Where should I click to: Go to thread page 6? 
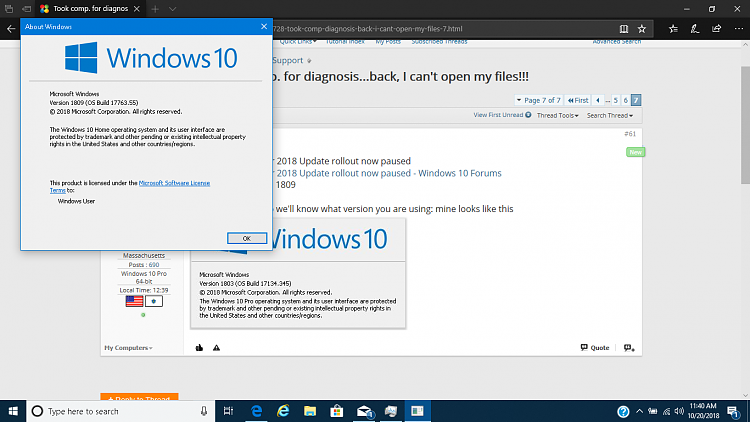pos(625,100)
